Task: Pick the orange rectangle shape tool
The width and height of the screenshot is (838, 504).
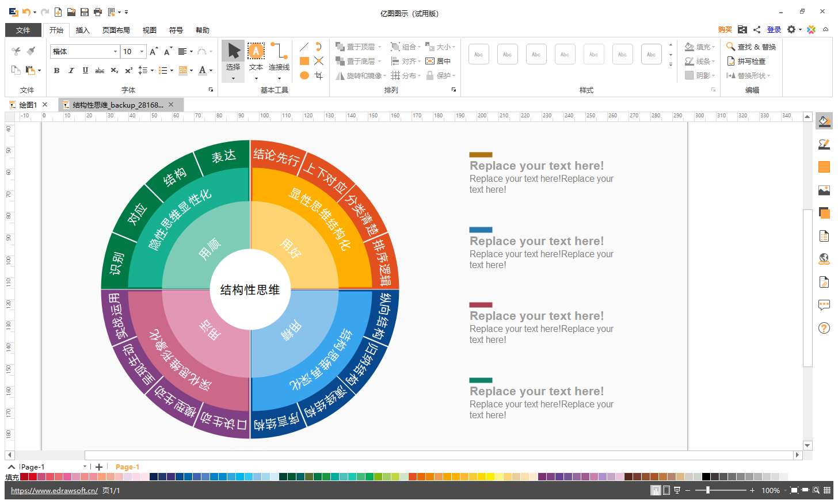Action: 304,61
